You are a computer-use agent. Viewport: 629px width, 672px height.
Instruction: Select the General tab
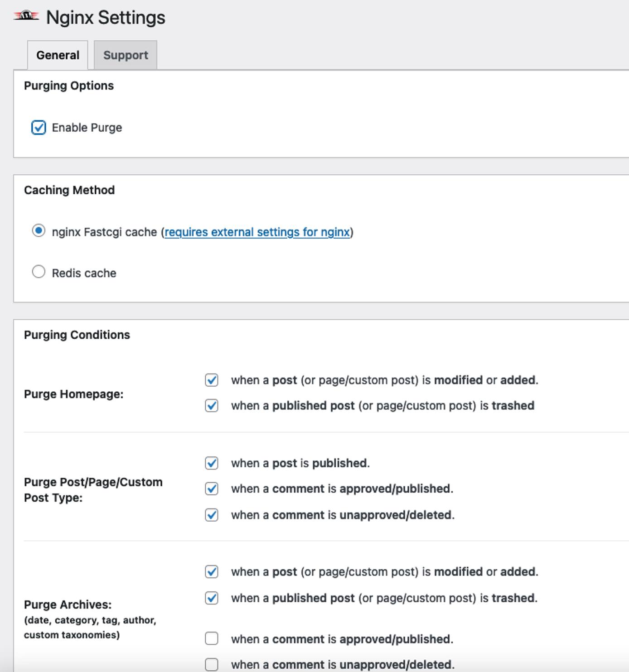point(57,55)
